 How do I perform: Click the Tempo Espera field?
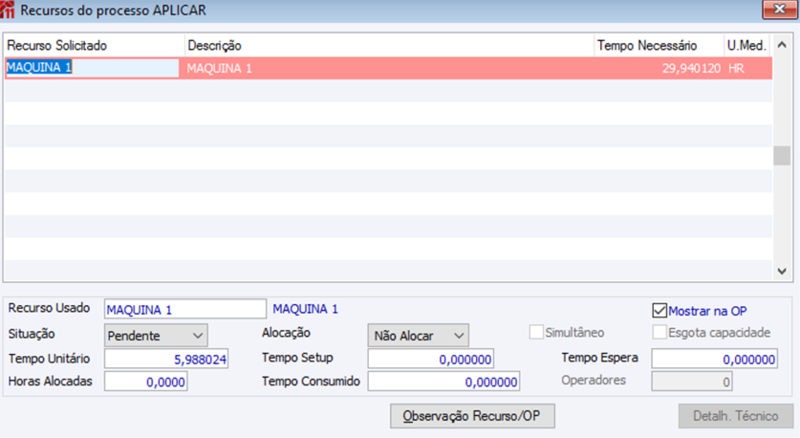point(714,359)
